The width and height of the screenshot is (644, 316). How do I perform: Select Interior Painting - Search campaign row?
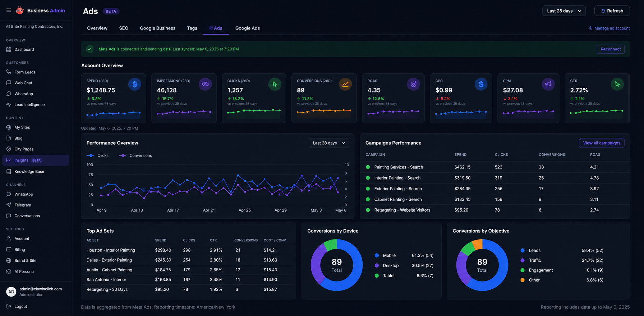[495, 178]
